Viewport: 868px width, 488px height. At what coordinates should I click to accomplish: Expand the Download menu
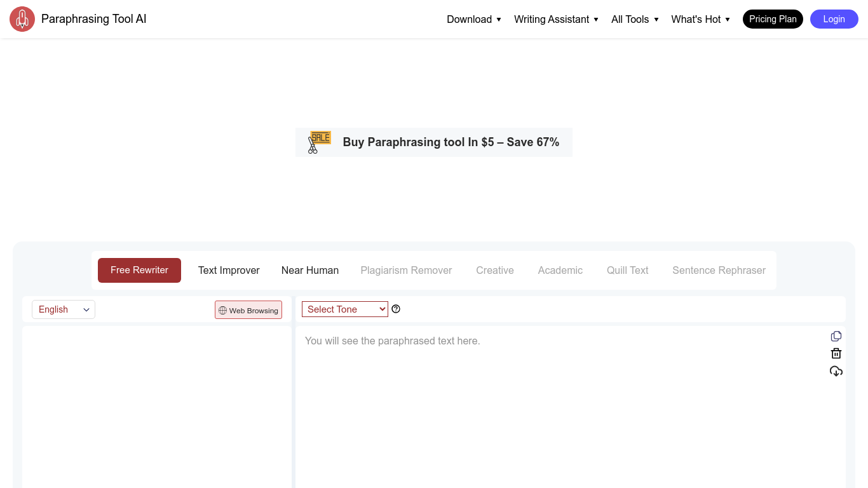(x=474, y=19)
